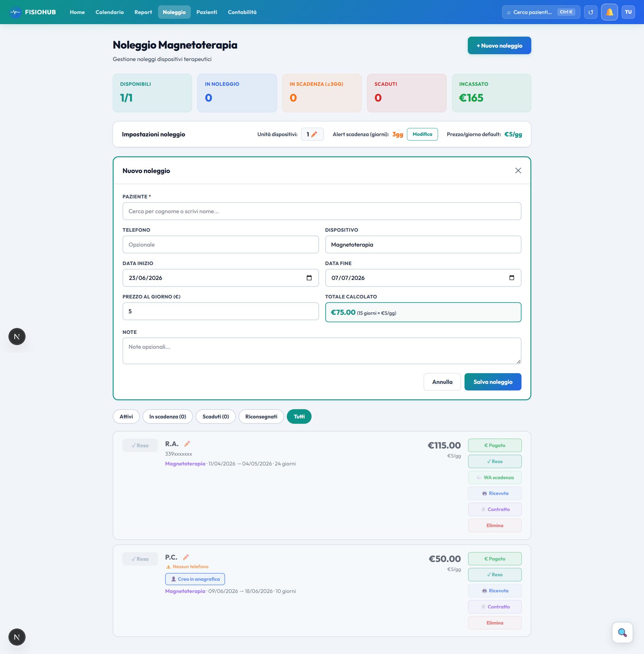
Task: Close the Nuovo noleggio form
Action: tap(518, 171)
